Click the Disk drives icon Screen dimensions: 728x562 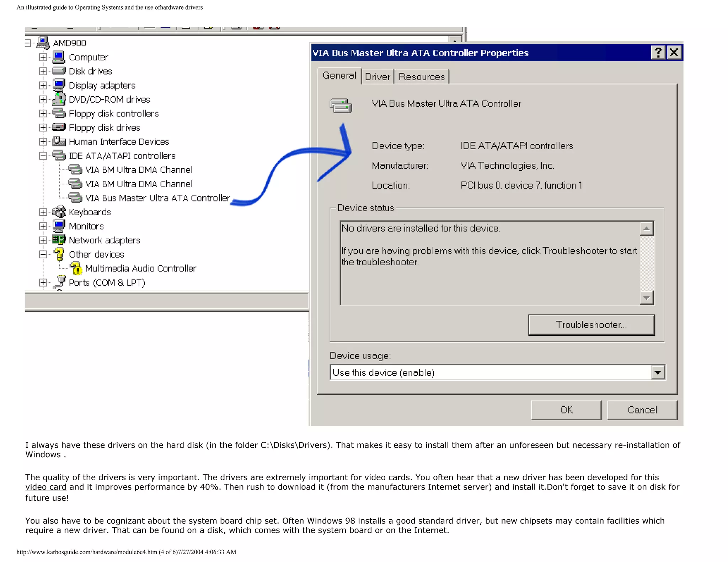(x=59, y=71)
